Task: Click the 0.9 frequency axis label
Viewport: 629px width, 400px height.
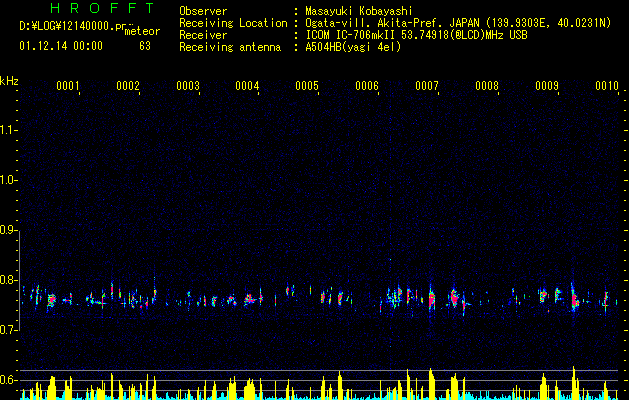Action: pyautogui.click(x=7, y=230)
